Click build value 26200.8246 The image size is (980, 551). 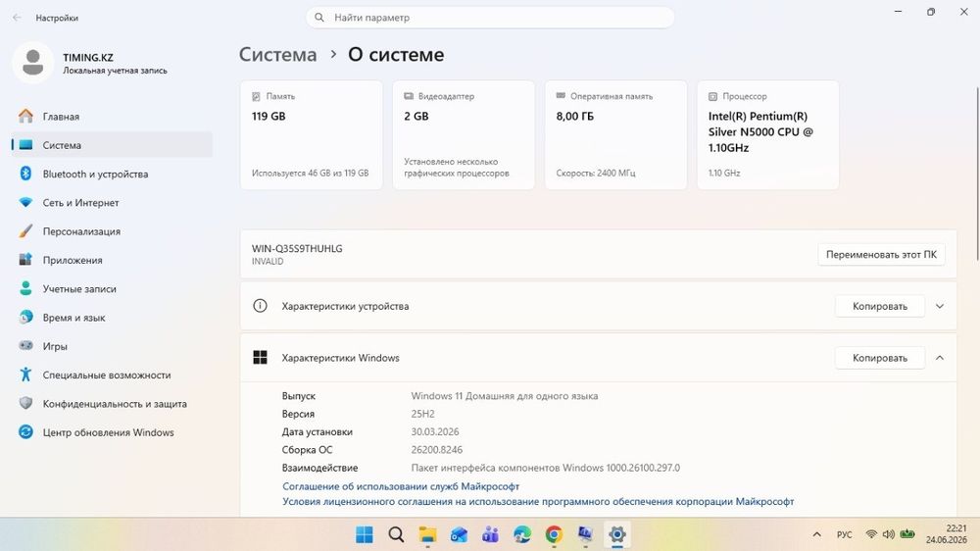(437, 450)
